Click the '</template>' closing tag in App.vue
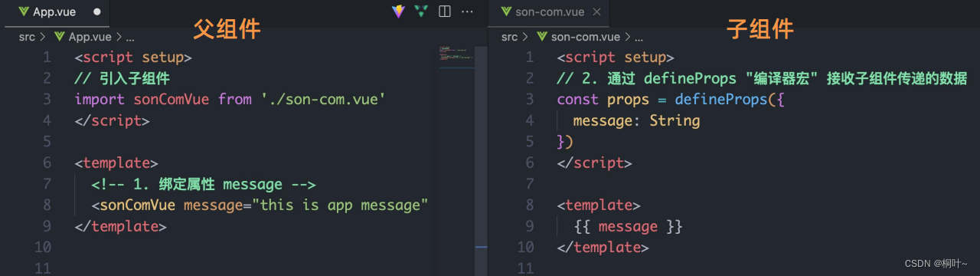Viewport: 980px width, 276px height. tap(121, 227)
